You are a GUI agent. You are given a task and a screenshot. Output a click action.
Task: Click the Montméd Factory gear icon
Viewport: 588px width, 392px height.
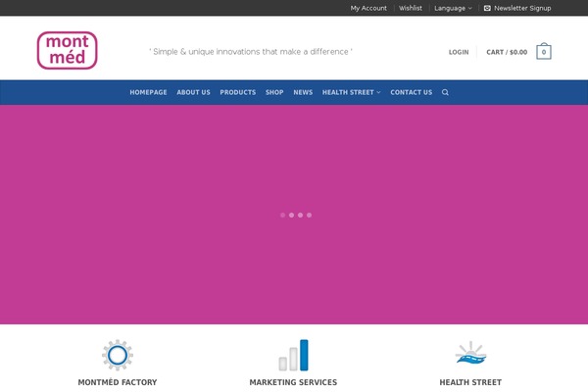pyautogui.click(x=118, y=355)
